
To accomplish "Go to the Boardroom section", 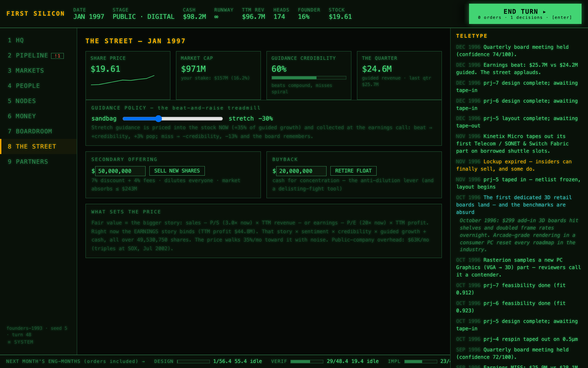I will 38,131.
